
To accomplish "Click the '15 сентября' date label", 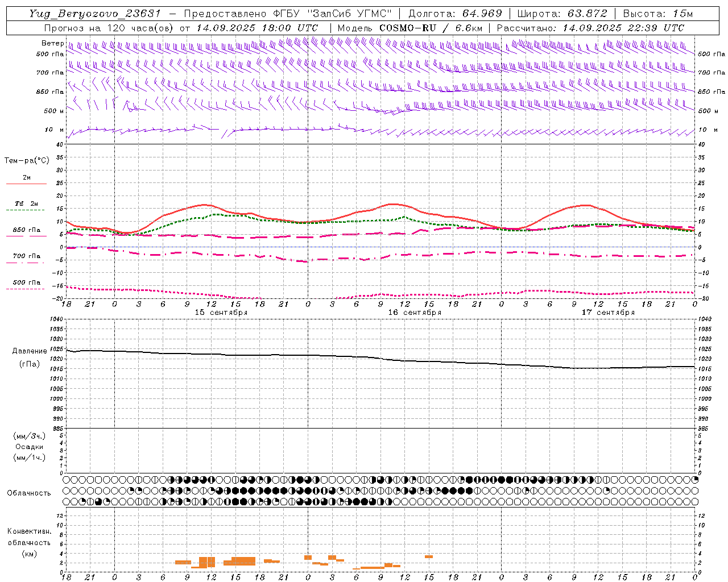I will tap(221, 313).
